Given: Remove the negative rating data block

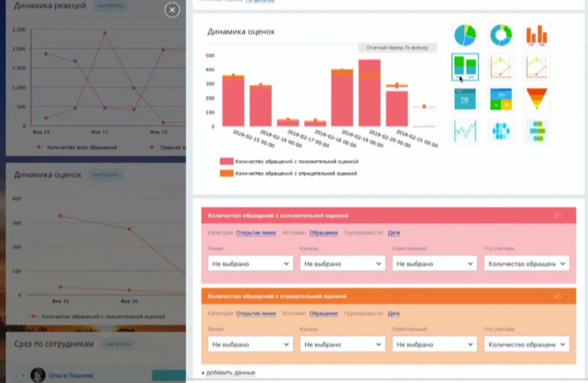Looking at the screenshot, I should pyautogui.click(x=566, y=296).
